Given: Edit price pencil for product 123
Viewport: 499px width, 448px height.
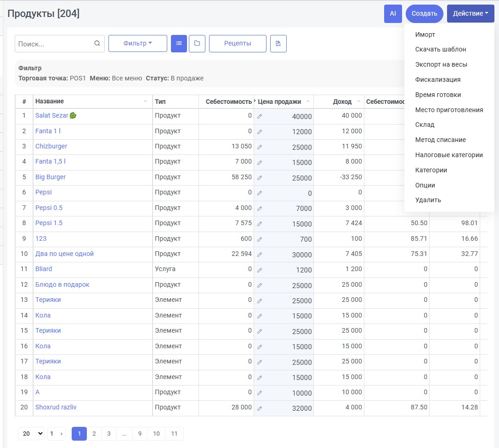Looking at the screenshot, I should (260, 239).
